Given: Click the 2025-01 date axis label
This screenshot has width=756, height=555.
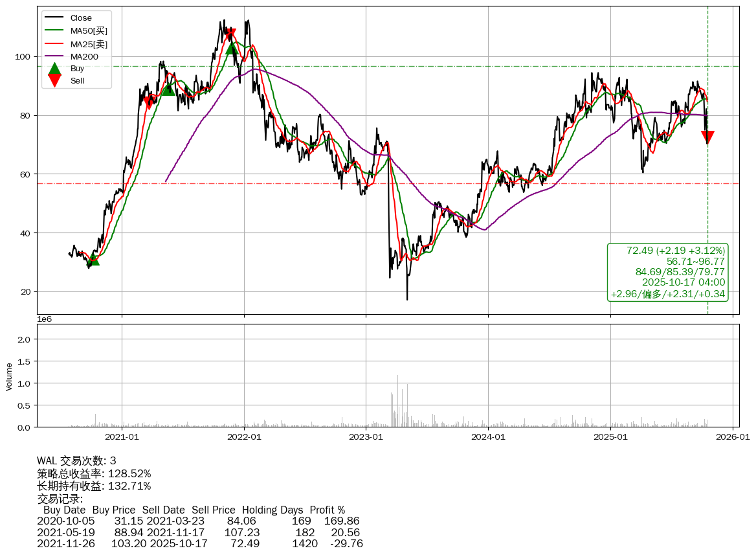Looking at the screenshot, I should pyautogui.click(x=611, y=437).
